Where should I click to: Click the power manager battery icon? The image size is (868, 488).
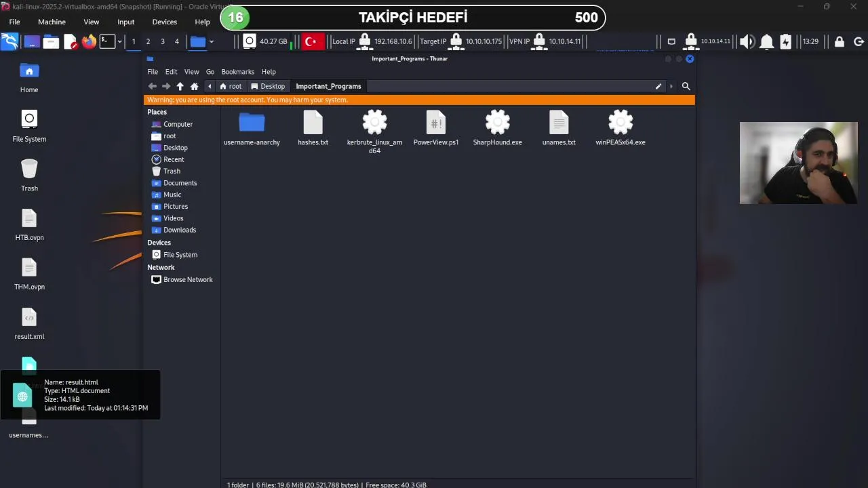point(786,41)
